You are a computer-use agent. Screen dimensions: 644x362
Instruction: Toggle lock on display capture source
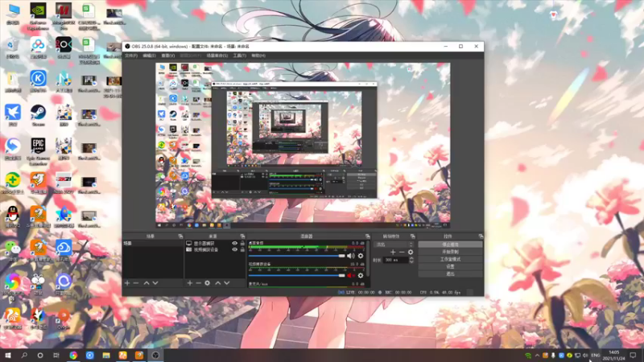(242, 244)
